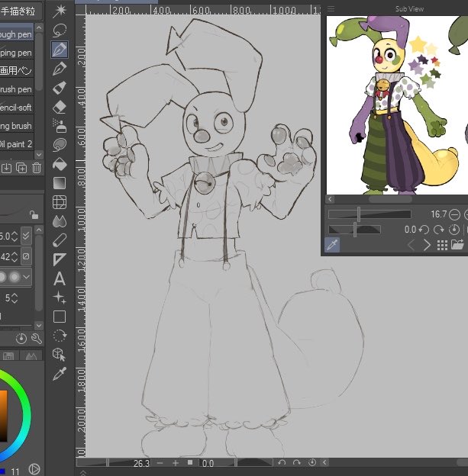Click the delete sub tool trash icon
This screenshot has width=468, height=476.
coord(37,168)
